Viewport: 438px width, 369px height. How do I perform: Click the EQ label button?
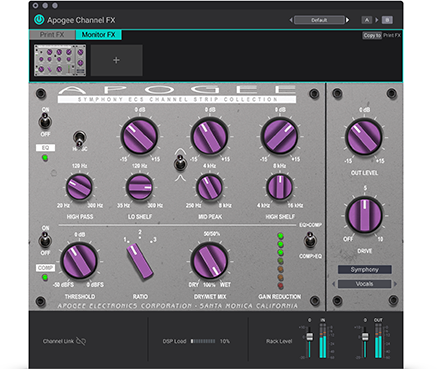coord(45,148)
